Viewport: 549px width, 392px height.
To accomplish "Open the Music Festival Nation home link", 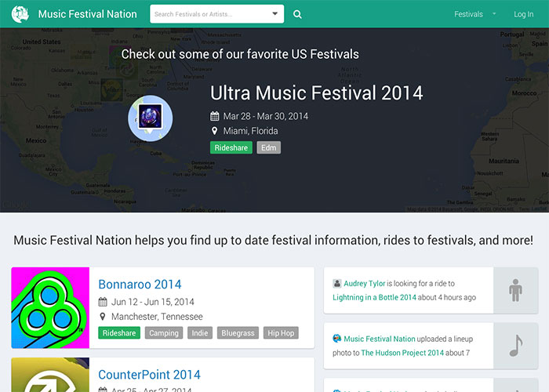I will point(88,14).
